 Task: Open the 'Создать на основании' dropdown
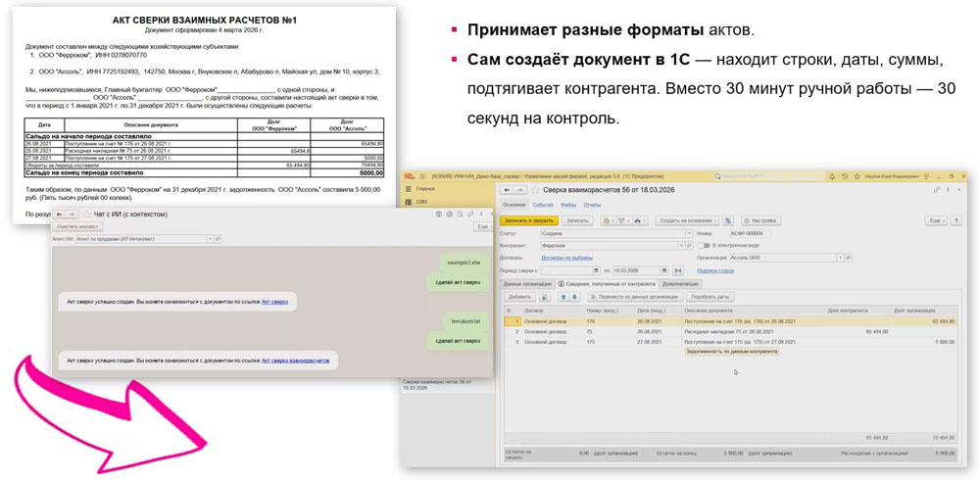pyautogui.click(x=686, y=220)
